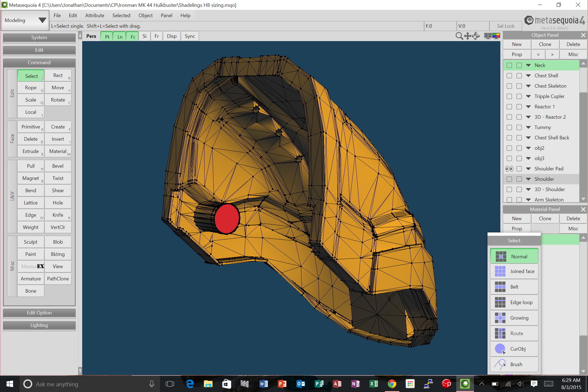Expand the System section
Viewport: 588px width, 392px height.
(x=39, y=38)
